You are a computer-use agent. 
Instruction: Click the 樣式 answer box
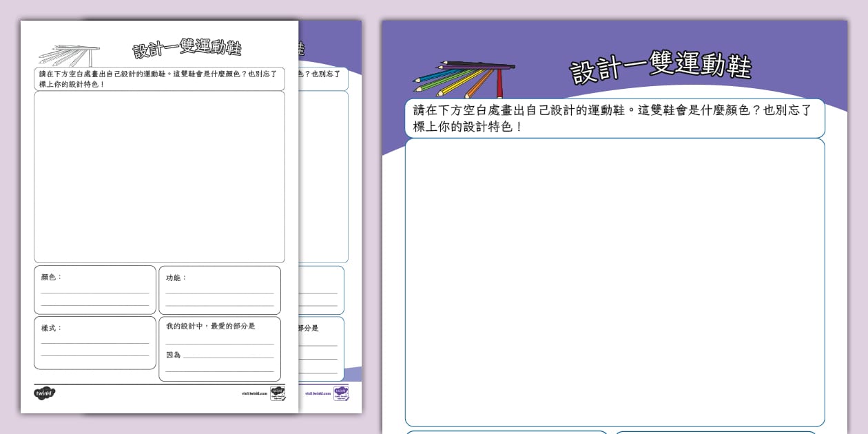click(x=95, y=342)
